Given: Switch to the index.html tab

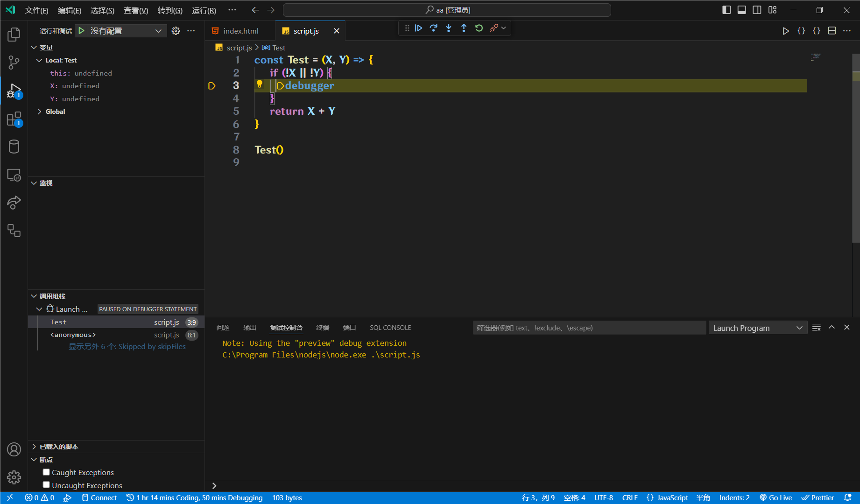Looking at the screenshot, I should [240, 31].
